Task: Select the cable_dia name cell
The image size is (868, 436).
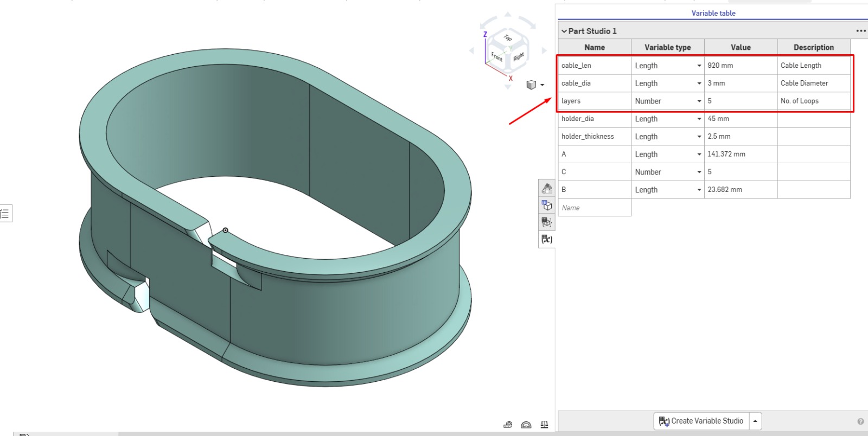Action: coord(595,84)
